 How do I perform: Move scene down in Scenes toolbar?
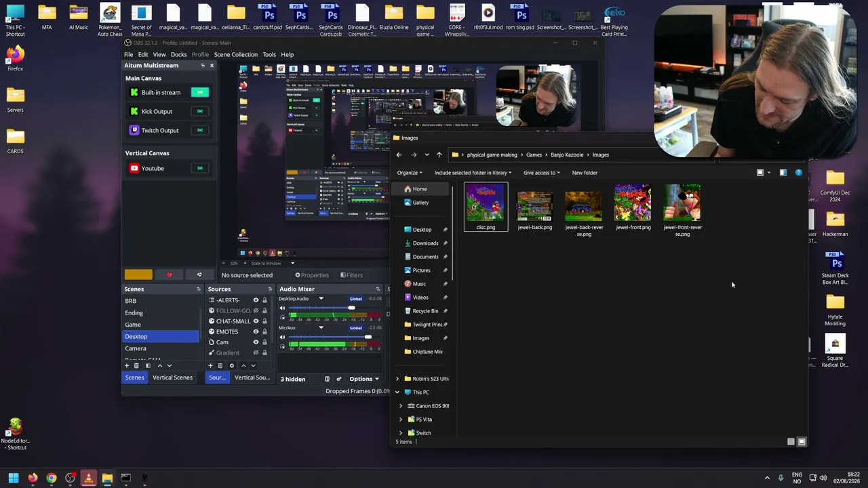pyautogui.click(x=170, y=366)
